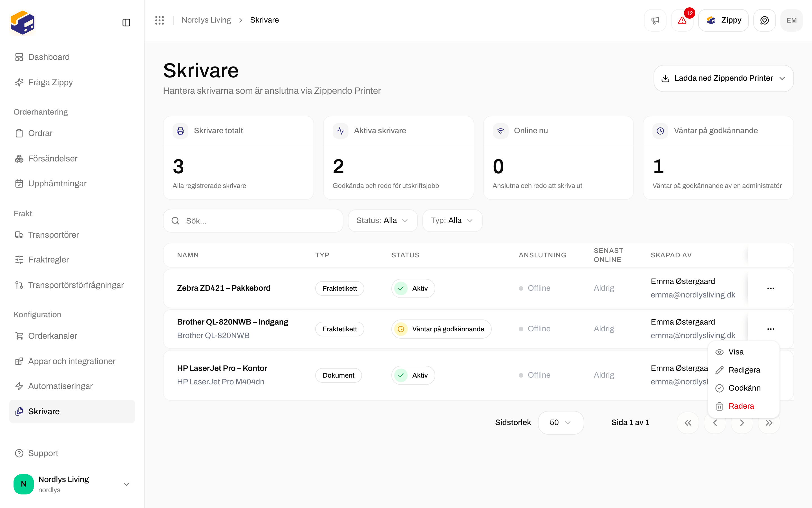This screenshot has width=812, height=508.
Task: Expand Ladda ned Zippendo Printer dropdown
Action: click(x=723, y=78)
